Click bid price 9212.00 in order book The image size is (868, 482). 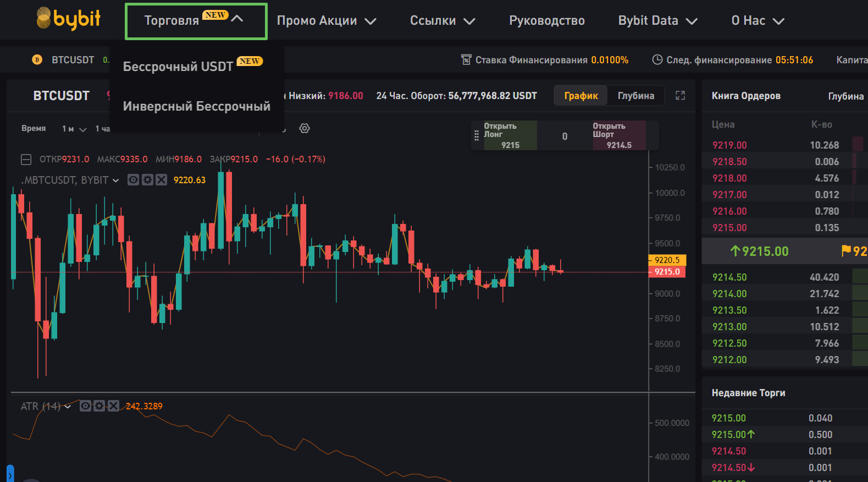(729, 360)
